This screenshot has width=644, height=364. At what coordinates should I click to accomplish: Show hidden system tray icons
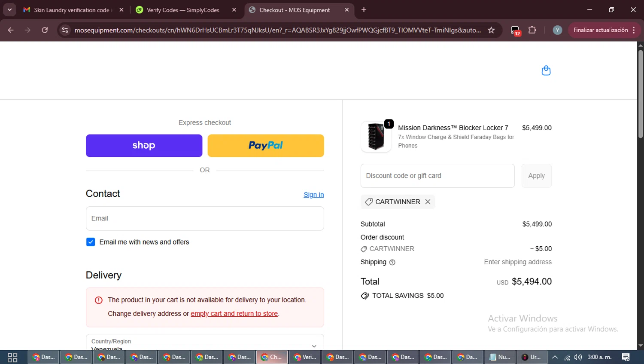coord(555,357)
